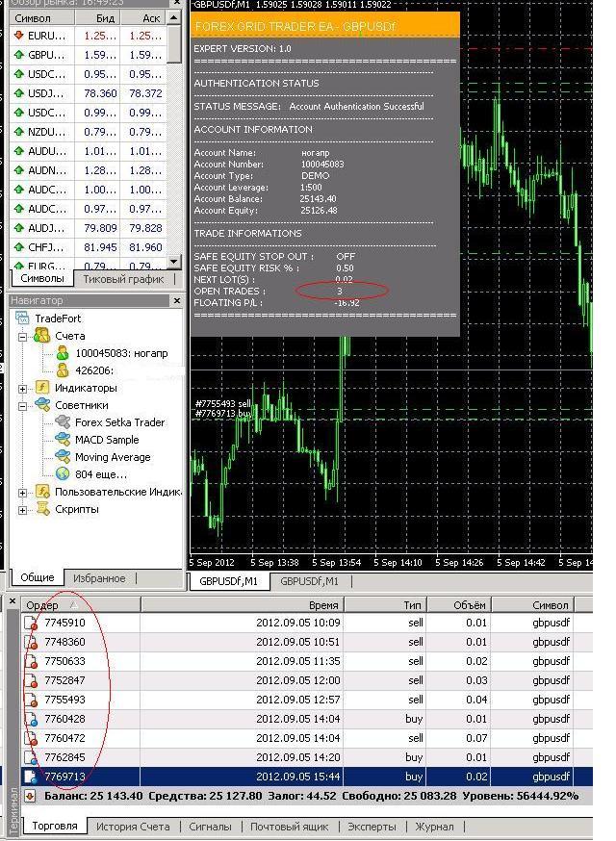The height and width of the screenshot is (841, 616).
Task: Select Forex Setka Trader advisor
Action: click(119, 422)
